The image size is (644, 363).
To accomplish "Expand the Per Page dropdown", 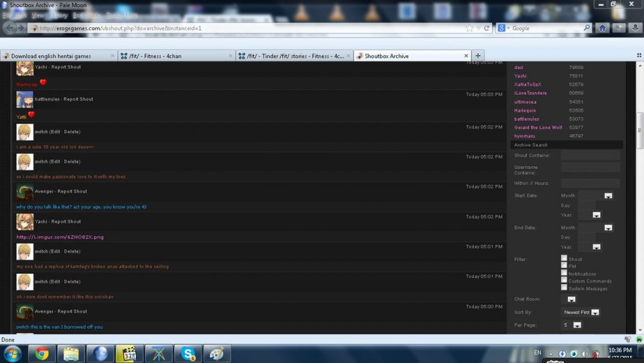I will pos(577,325).
